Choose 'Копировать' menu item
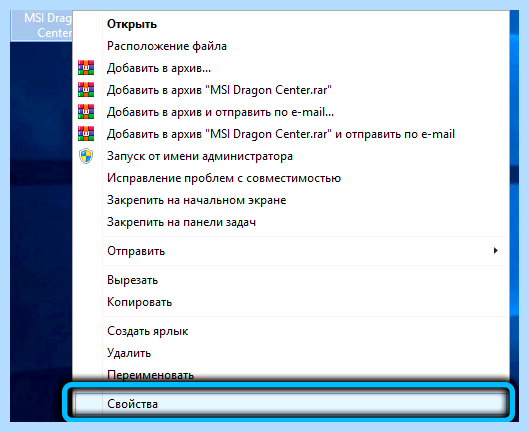Viewport: 529px width, 432px height. click(291, 302)
